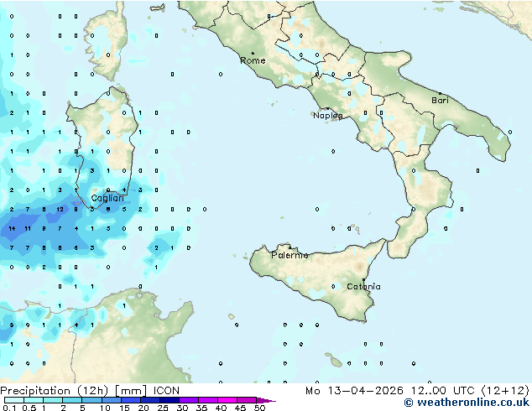The image size is (532, 411).
Task: Pick legend swatch between 10 and 15
Action: tap(111, 400)
